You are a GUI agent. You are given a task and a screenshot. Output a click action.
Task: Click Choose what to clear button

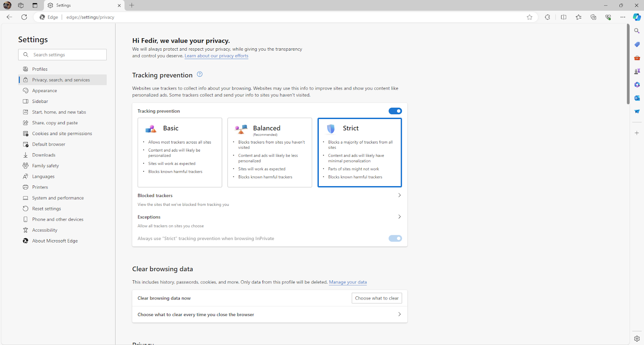[x=377, y=298]
